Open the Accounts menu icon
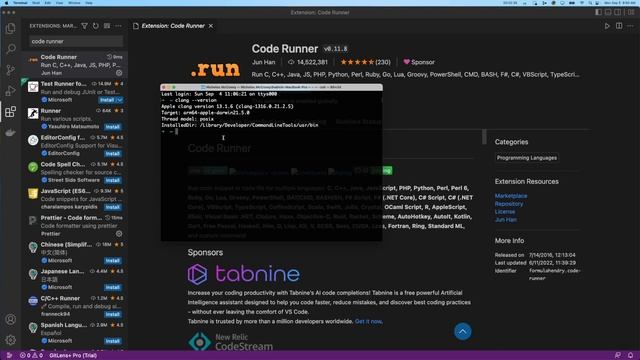The image size is (640, 360). coord(11,319)
